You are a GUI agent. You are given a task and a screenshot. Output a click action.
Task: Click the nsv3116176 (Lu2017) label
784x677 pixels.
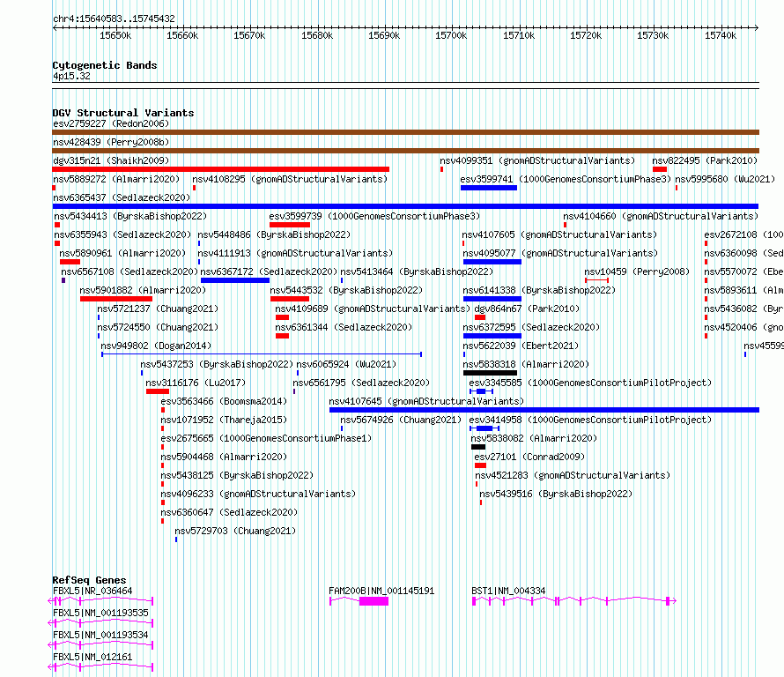coord(196,383)
